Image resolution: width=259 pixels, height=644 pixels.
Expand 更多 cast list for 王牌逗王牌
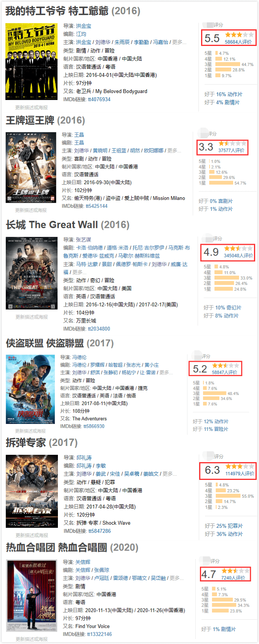tap(172, 151)
